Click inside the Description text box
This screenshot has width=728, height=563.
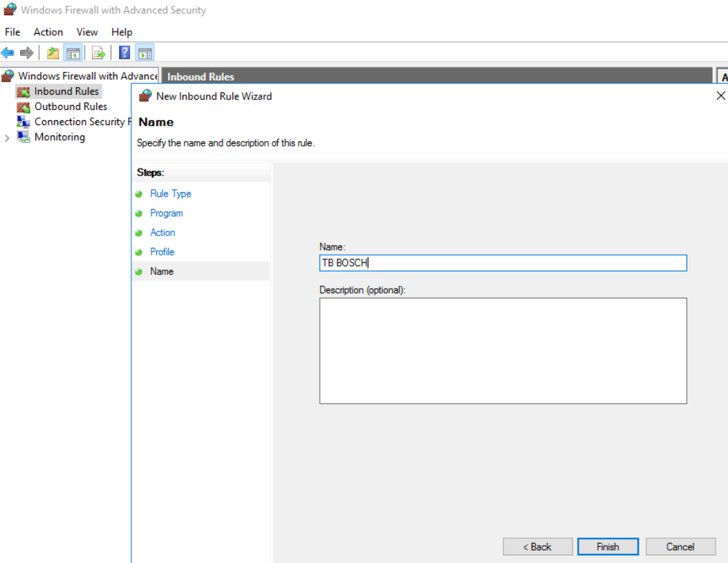coord(503,350)
